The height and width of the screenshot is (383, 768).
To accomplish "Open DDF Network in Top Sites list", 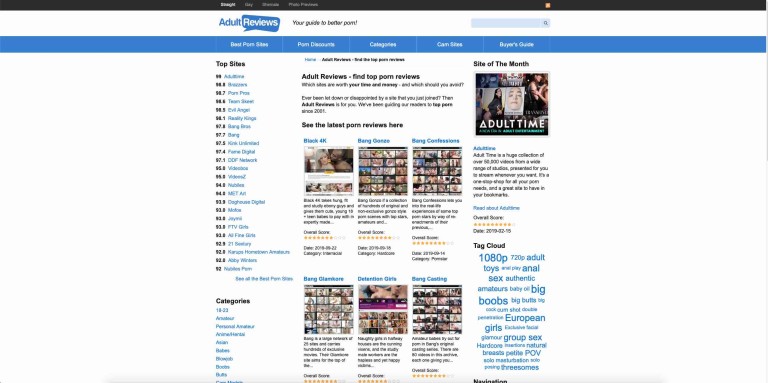I will click(x=242, y=160).
